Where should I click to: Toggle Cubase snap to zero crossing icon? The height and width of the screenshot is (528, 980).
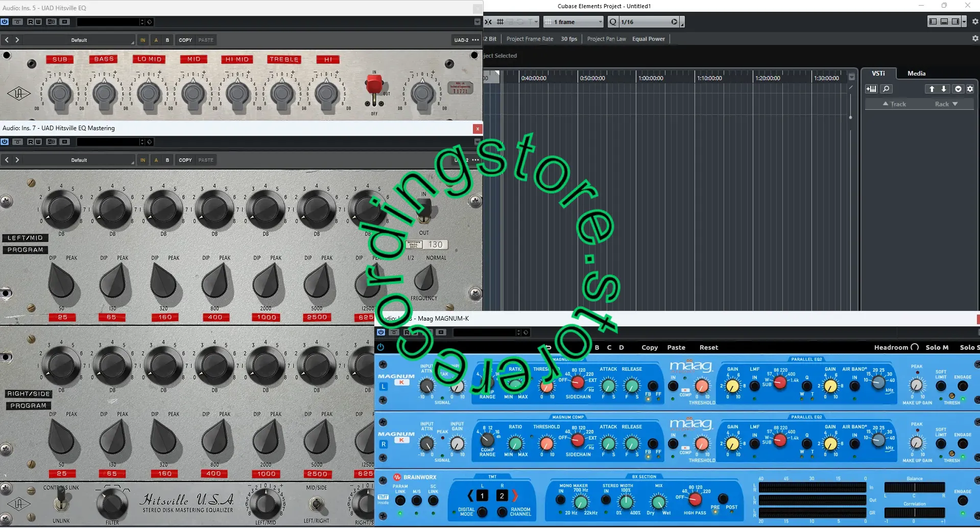tap(488, 22)
